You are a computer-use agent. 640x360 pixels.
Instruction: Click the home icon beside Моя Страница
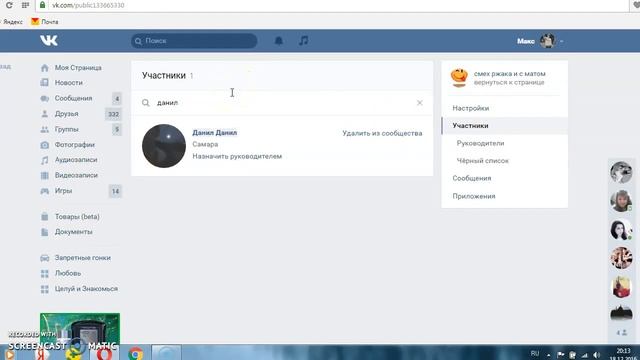[44, 68]
